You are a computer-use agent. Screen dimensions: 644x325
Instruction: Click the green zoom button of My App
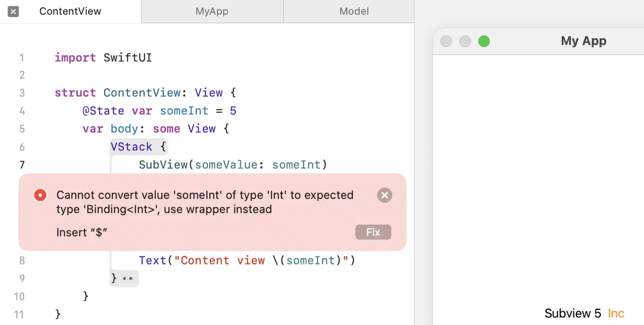click(x=484, y=41)
